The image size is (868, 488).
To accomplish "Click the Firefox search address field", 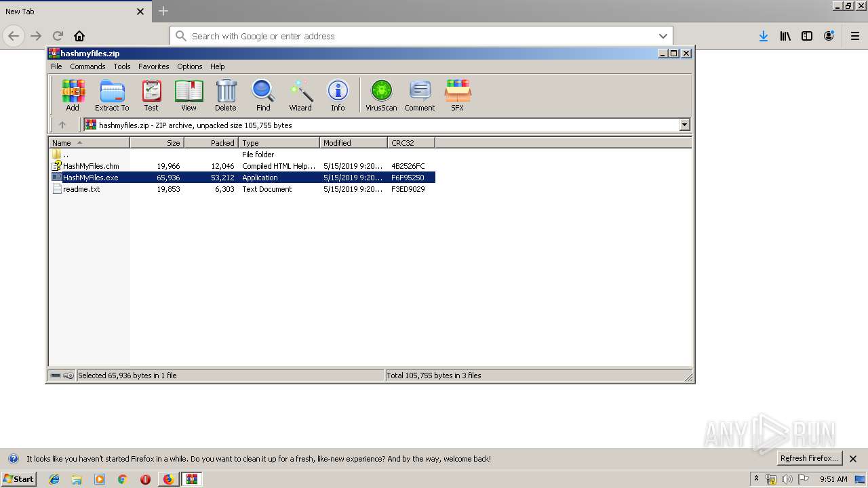I will pos(420,36).
